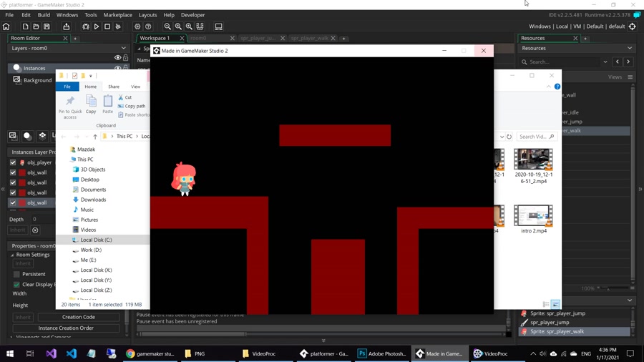Viewport: 644px width, 362px height.
Task: Start the debugger with bug icon
Action: coord(85,26)
